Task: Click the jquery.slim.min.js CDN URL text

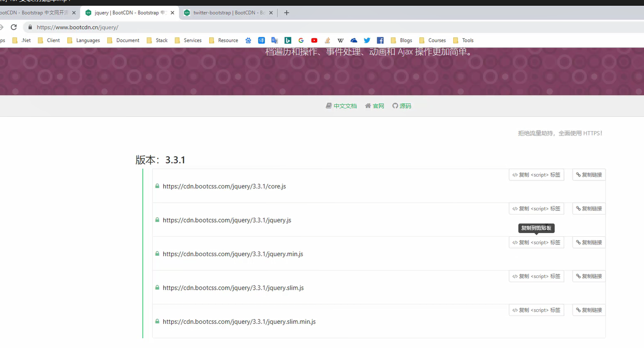Action: click(x=239, y=322)
